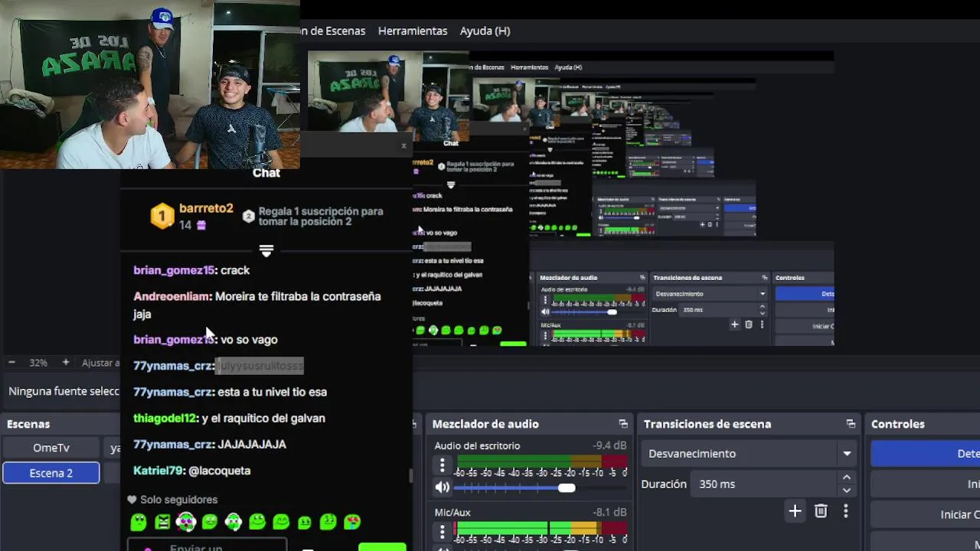
Task: Undock the Transiciones de escena panel
Action: click(x=851, y=424)
